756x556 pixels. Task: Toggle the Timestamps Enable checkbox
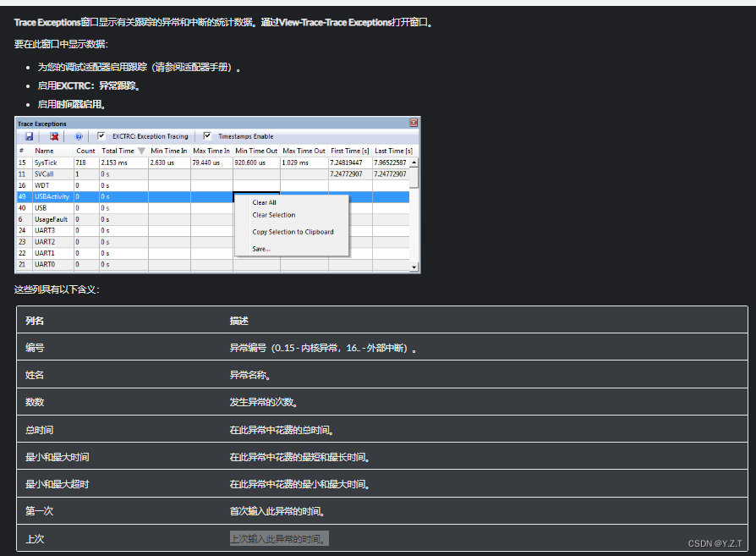207,136
